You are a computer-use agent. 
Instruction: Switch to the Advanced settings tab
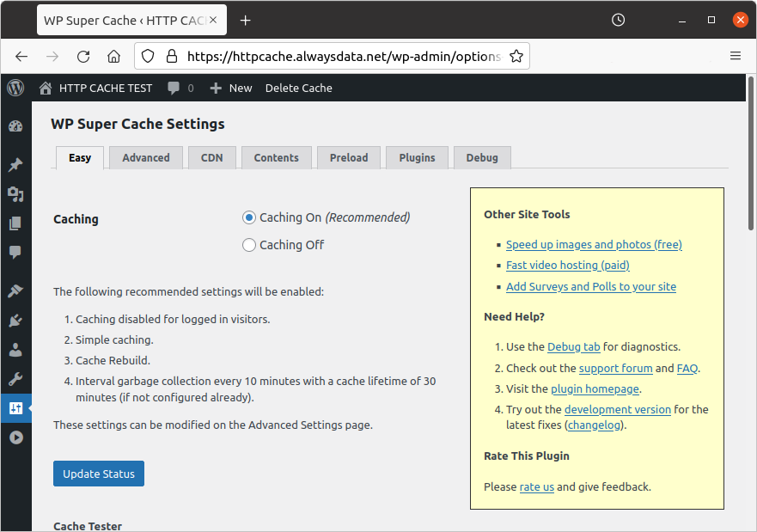coord(146,158)
